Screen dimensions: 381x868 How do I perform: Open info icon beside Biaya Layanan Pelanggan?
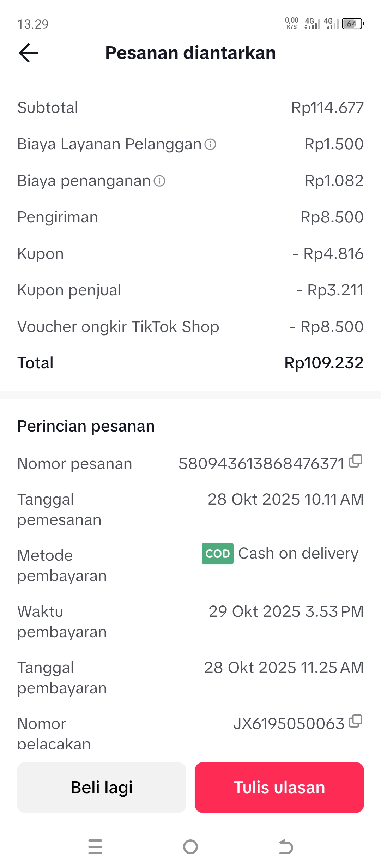(x=210, y=144)
